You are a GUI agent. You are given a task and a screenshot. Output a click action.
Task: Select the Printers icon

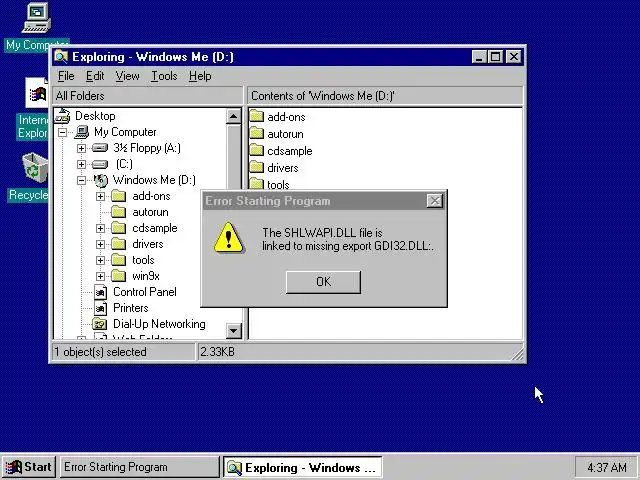click(100, 308)
